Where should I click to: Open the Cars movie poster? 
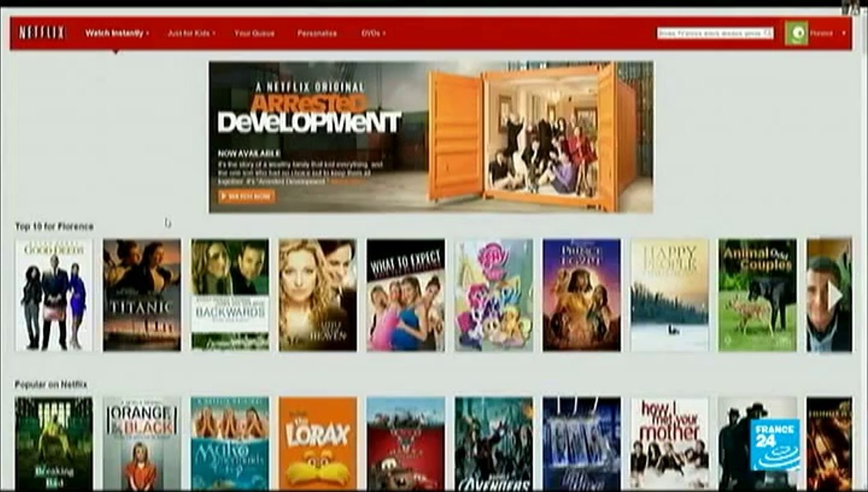(x=406, y=444)
